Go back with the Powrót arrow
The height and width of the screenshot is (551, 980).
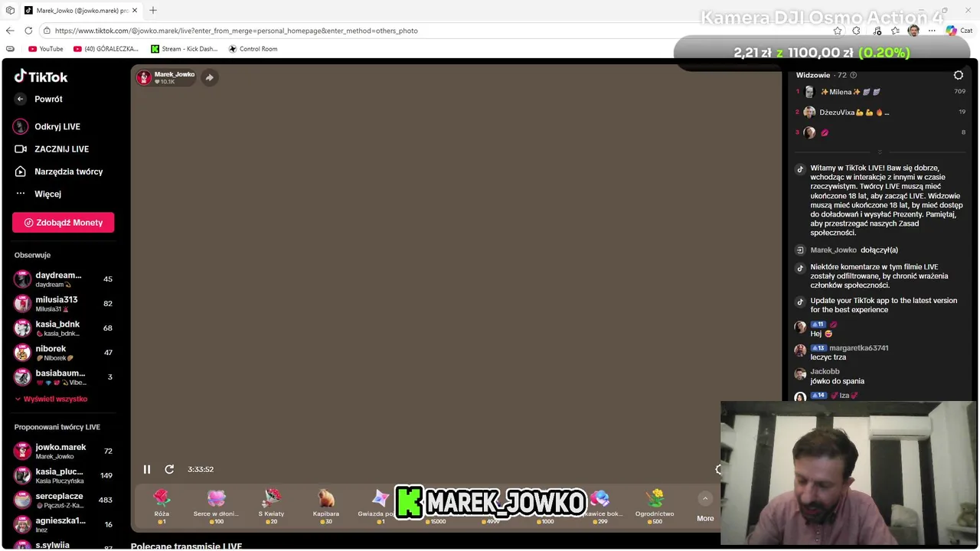click(x=21, y=99)
